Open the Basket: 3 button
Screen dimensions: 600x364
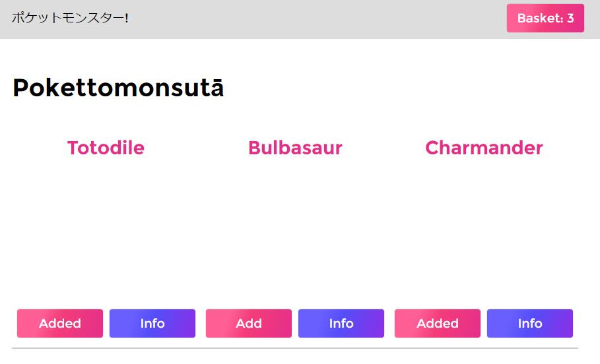(x=545, y=18)
